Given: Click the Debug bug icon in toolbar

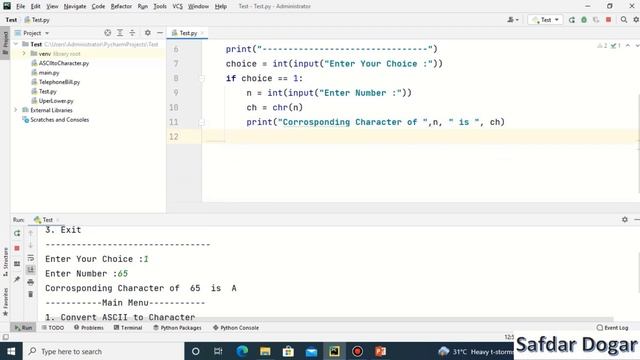Looking at the screenshot, I should click(x=584, y=20).
